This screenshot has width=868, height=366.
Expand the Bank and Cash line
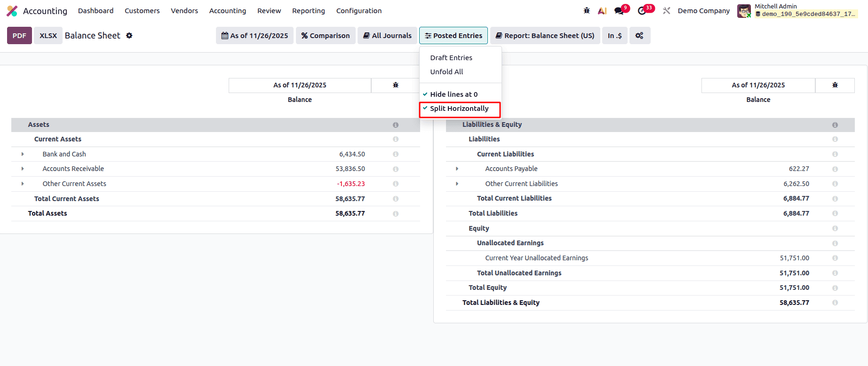[23, 154]
